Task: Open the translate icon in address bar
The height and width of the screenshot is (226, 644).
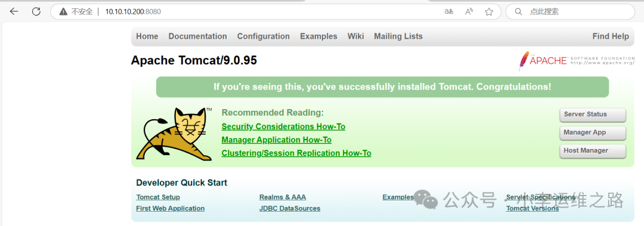Action: click(x=448, y=12)
